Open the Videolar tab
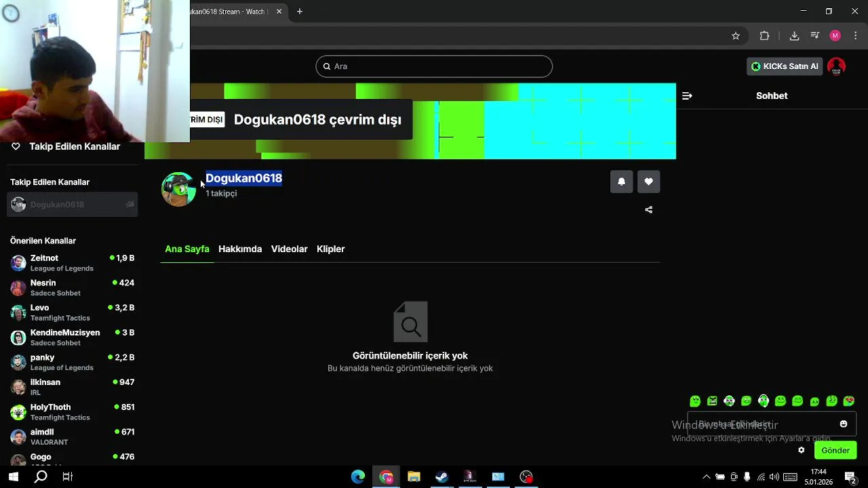The image size is (868, 488). [x=290, y=249]
